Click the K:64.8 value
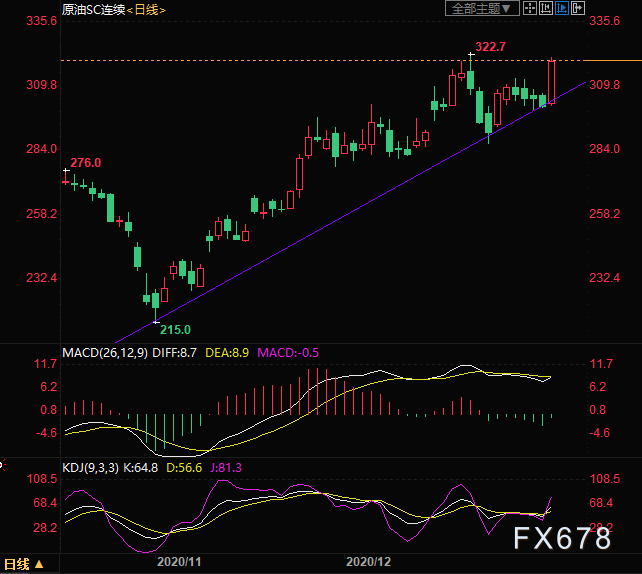 (140, 468)
